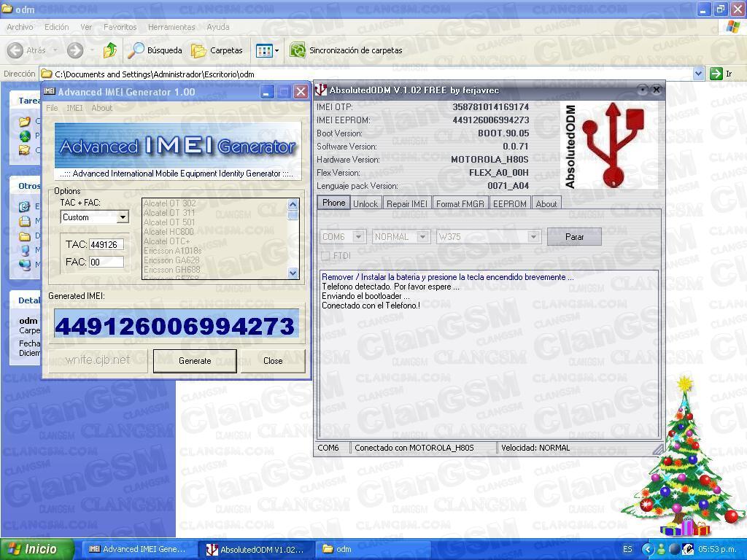
Task: Expand the NORMAL speed dropdown
Action: point(422,237)
